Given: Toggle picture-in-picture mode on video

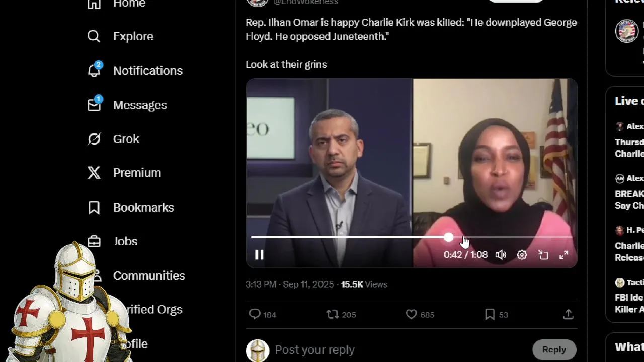Looking at the screenshot, I should 543,255.
